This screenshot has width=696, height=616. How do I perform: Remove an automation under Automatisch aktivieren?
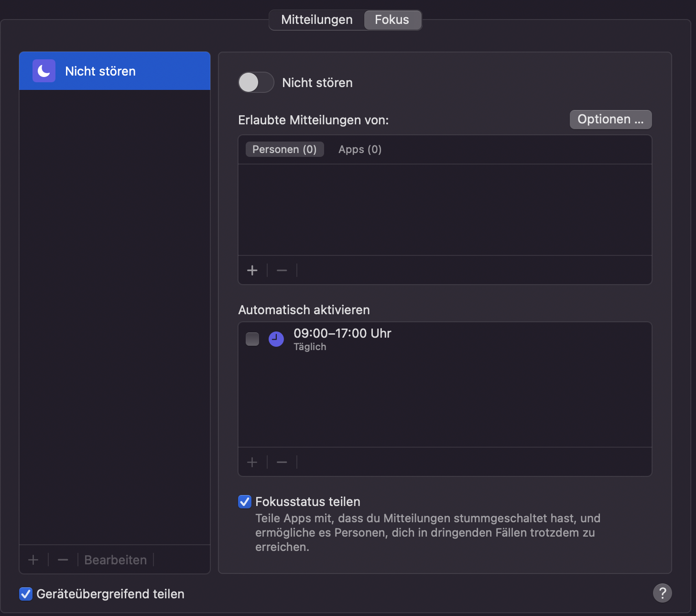[x=282, y=462]
